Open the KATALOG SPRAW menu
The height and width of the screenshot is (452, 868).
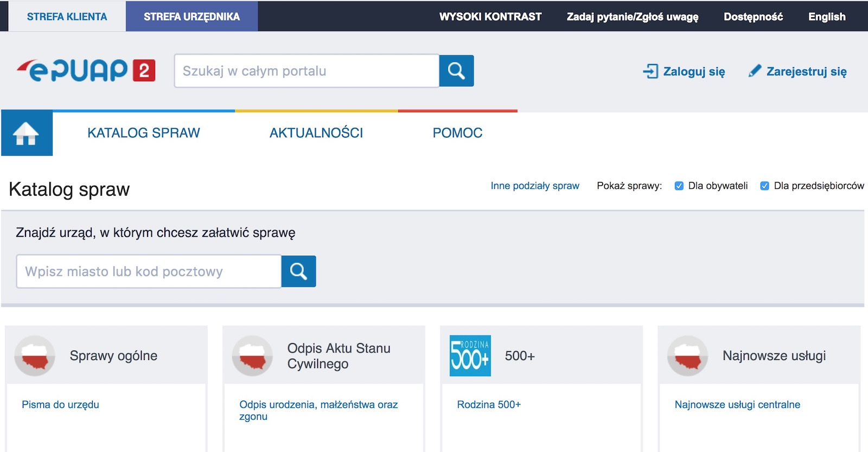point(144,133)
